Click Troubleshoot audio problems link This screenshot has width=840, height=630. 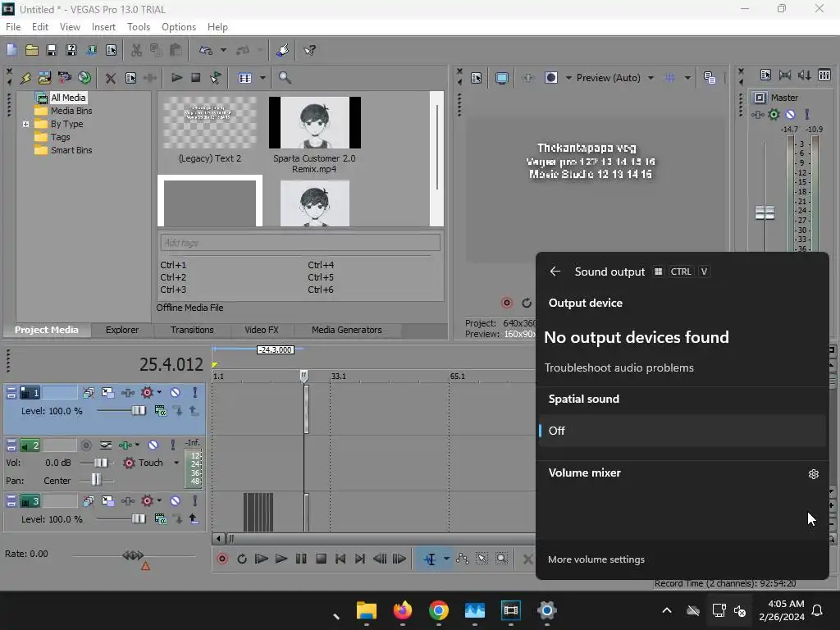coord(619,368)
